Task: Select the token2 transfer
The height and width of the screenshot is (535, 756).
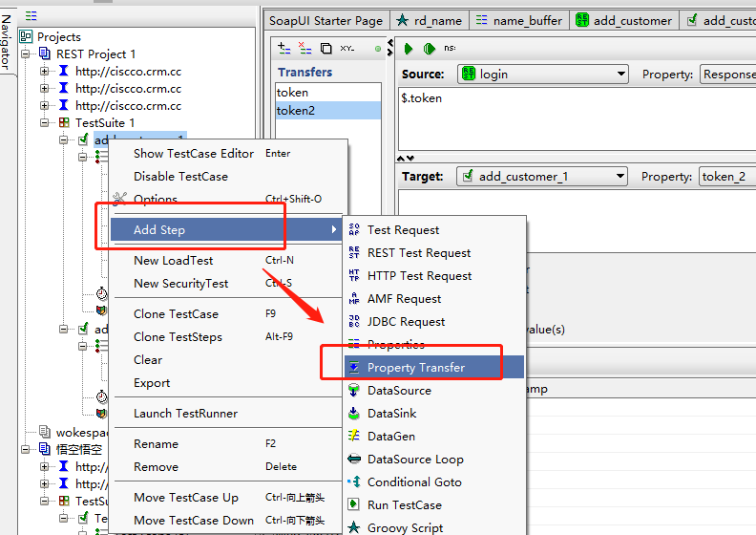Action: (x=327, y=111)
